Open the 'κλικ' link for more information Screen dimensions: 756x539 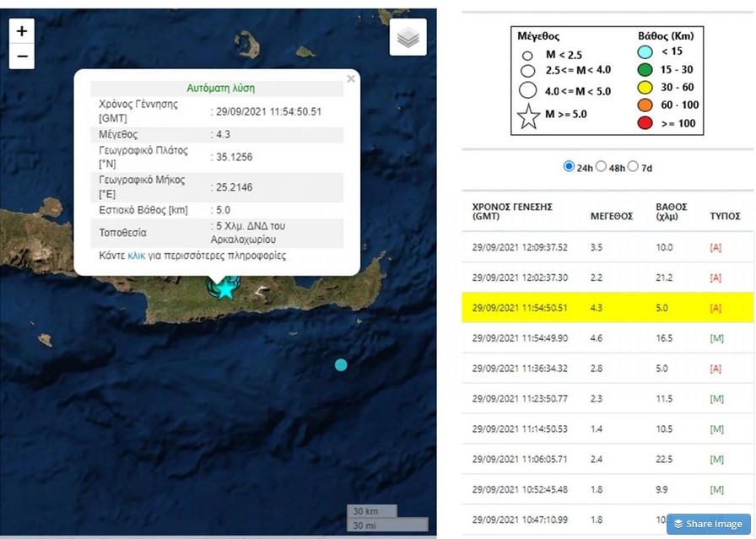tap(136, 256)
